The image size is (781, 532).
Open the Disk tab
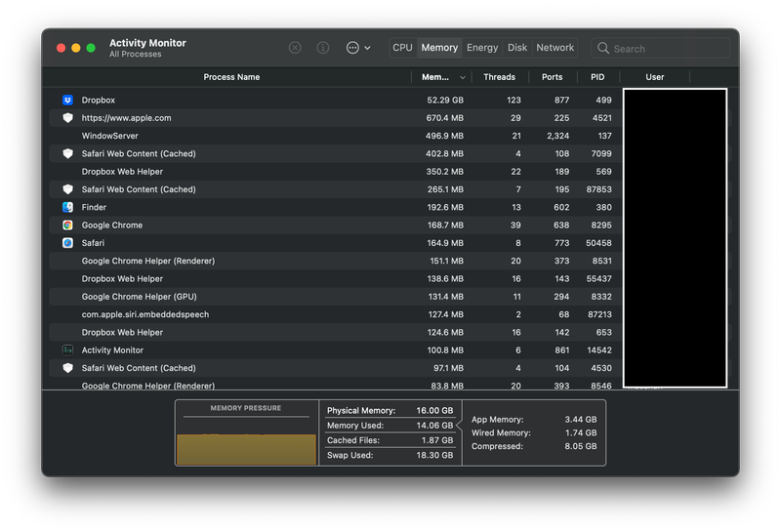tap(517, 48)
